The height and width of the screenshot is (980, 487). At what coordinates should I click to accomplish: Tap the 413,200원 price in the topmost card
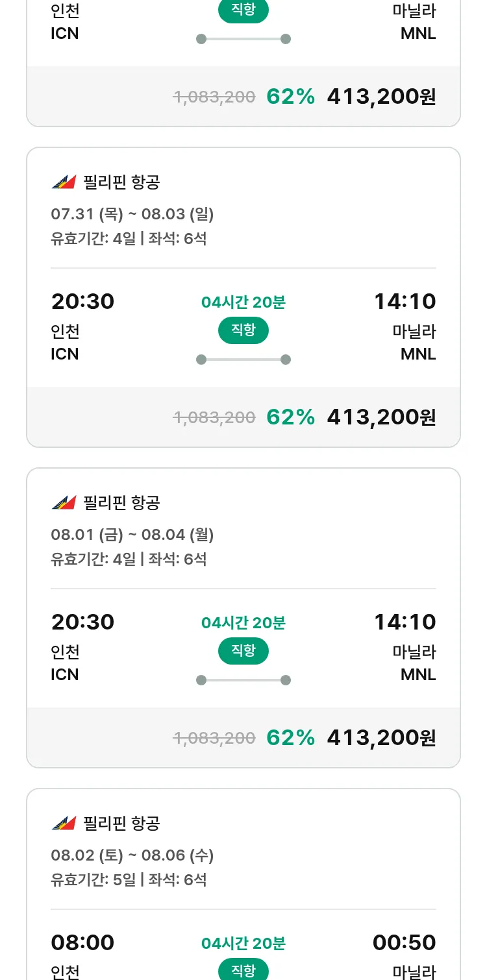point(381,96)
